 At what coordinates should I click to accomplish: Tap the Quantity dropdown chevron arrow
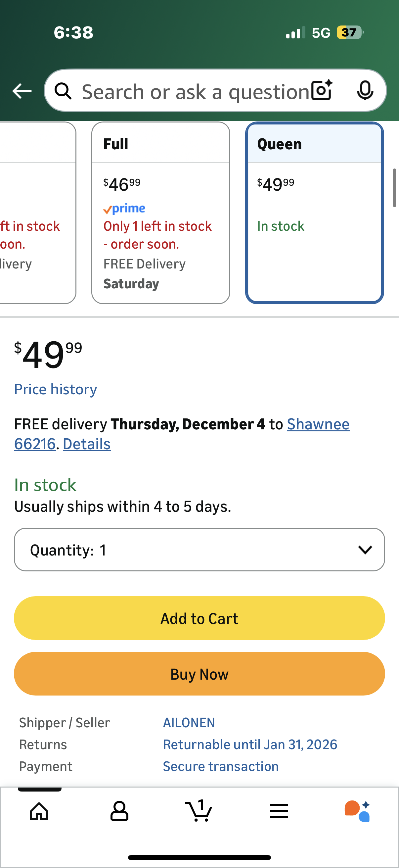(365, 550)
